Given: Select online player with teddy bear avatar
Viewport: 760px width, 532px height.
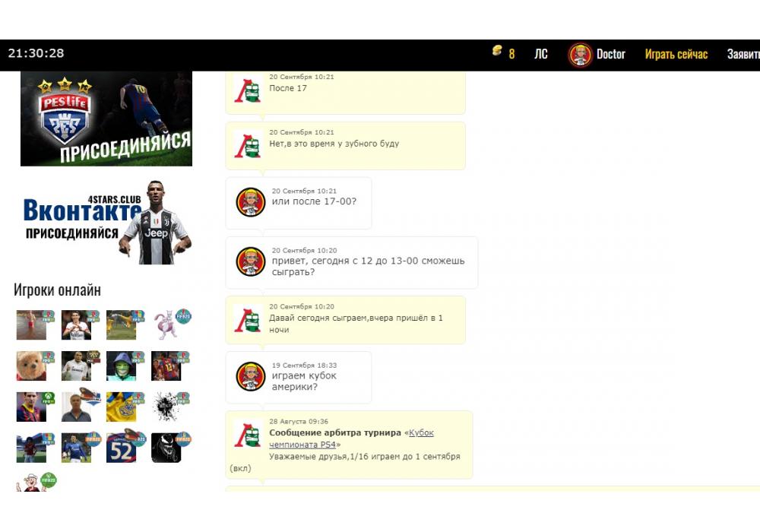Looking at the screenshot, I should pos(31,366).
